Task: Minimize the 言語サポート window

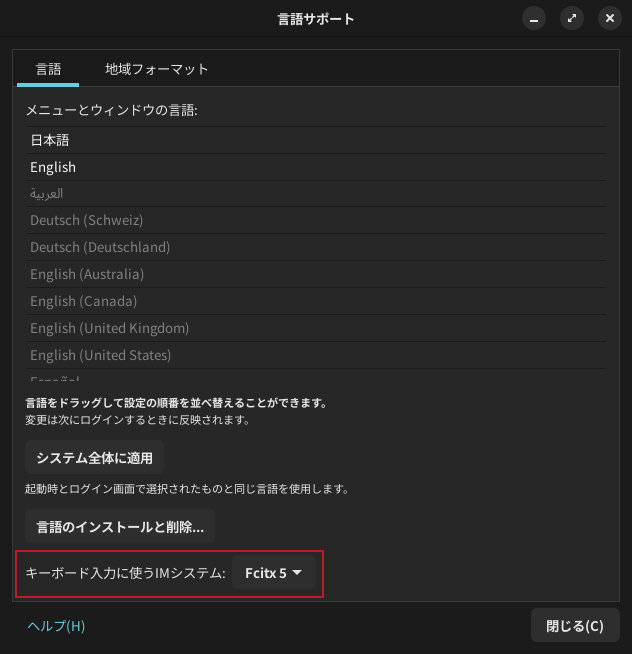Action: click(536, 18)
